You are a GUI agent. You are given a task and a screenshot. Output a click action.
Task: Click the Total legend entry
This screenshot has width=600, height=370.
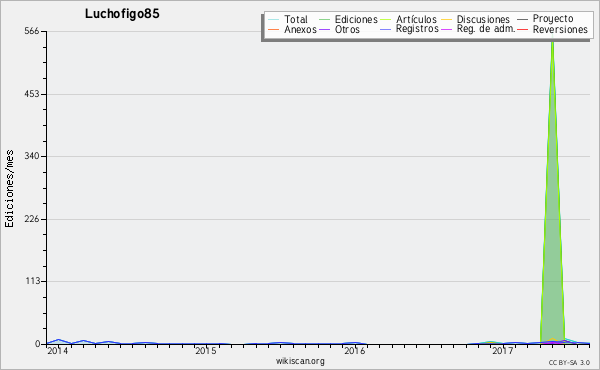tap(288, 19)
